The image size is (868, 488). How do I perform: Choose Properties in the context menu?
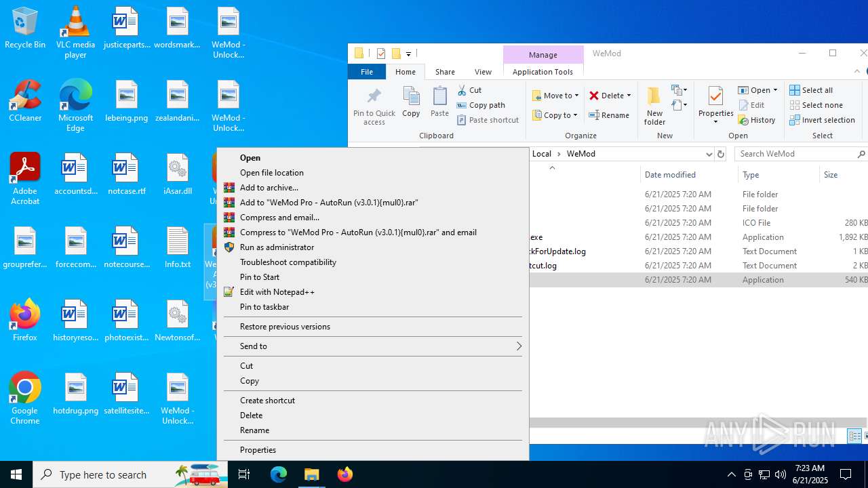[373, 450]
